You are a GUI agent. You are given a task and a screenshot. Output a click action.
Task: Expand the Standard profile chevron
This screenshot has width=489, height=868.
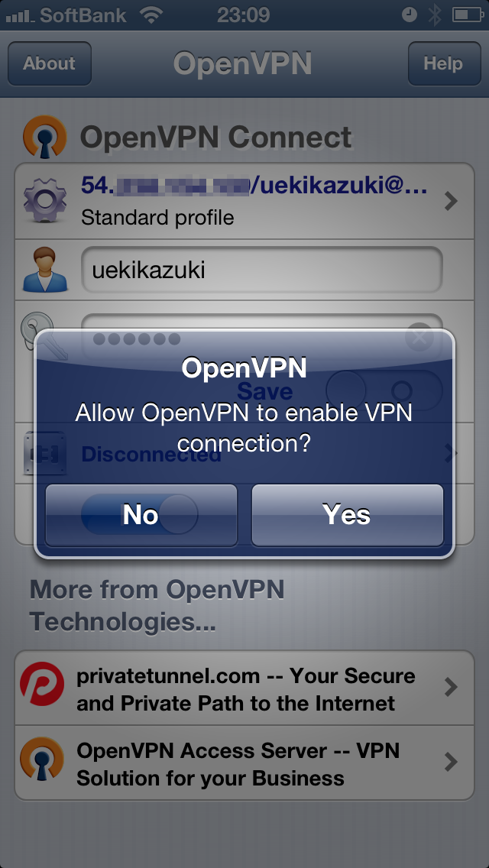click(x=451, y=202)
